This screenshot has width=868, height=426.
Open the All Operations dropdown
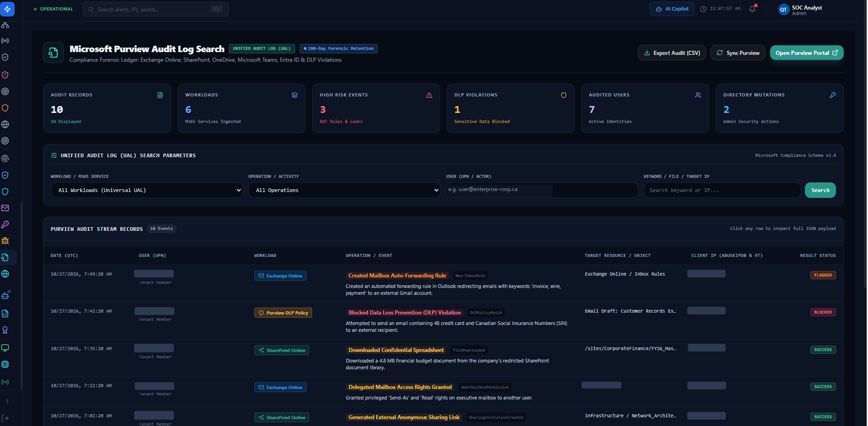tap(344, 190)
